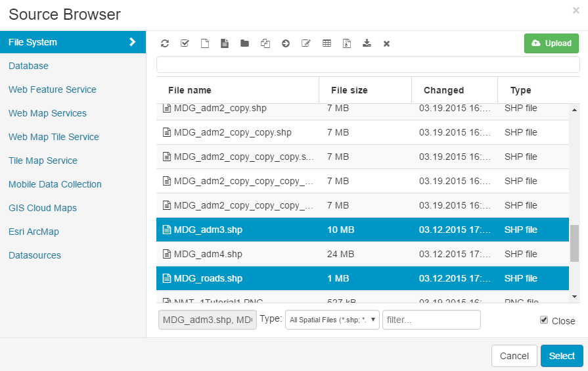This screenshot has height=371, width=588.
Task: Cancel the Source Browser dialog
Action: click(x=514, y=356)
